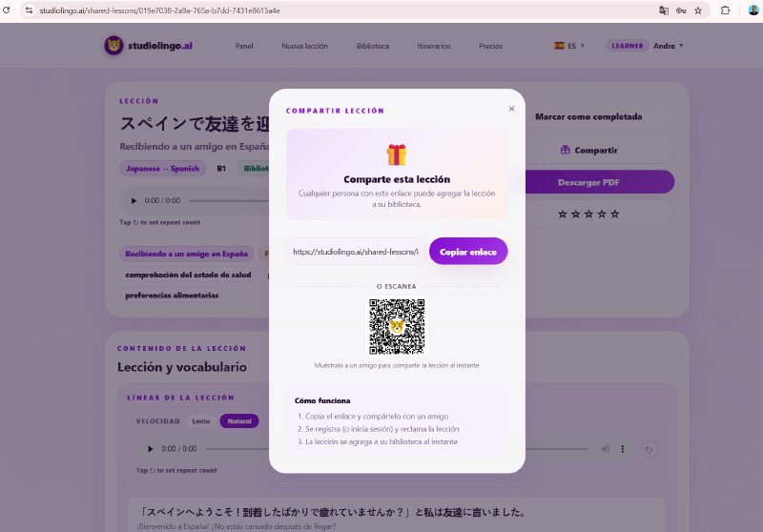The height and width of the screenshot is (532, 763).
Task: Reload the page in the browser
Action: [x=7, y=10]
